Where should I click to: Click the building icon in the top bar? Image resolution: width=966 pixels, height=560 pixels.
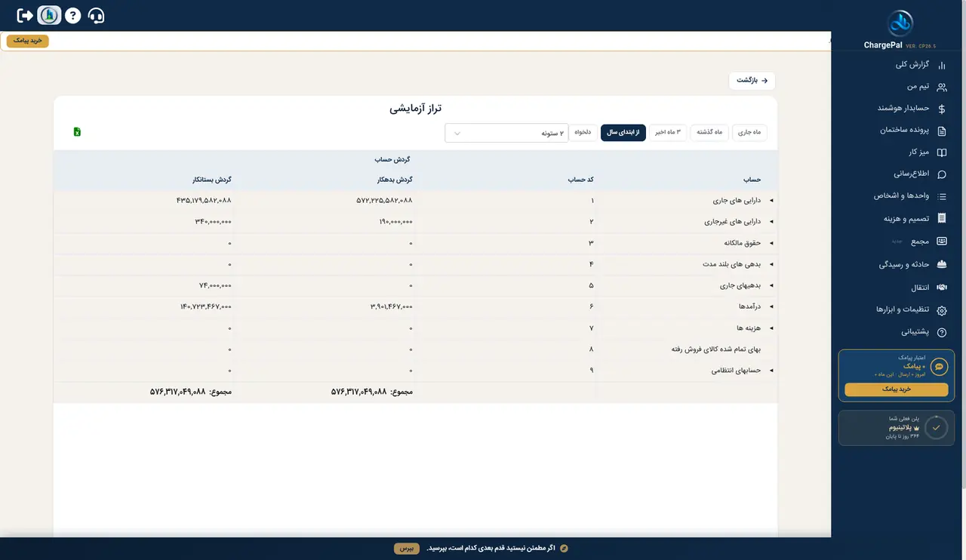point(49,15)
